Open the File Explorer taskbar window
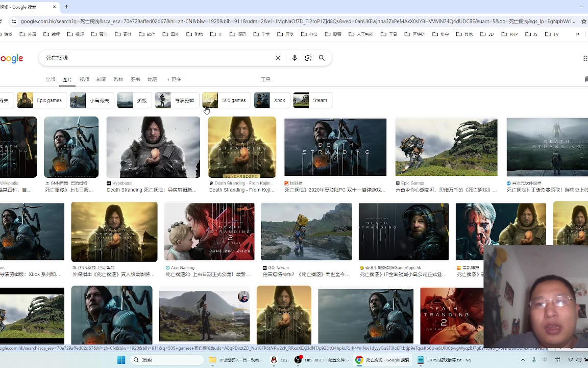588x368 pixels. tap(235, 360)
